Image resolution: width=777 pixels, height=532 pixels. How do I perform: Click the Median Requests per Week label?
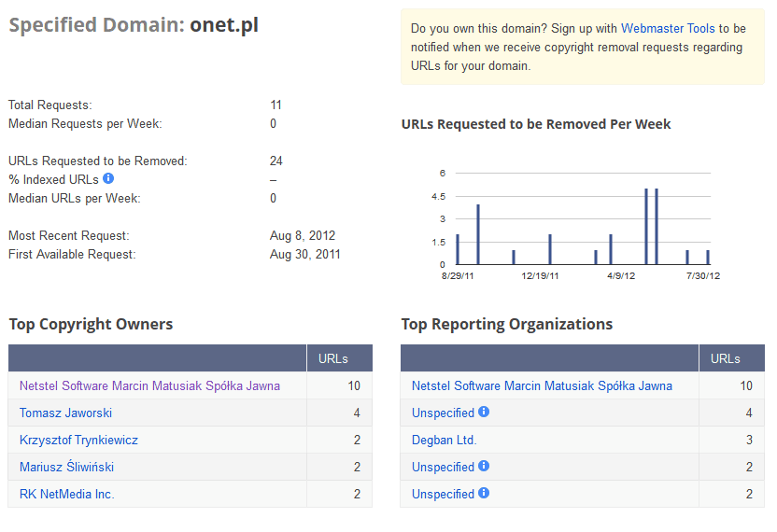pos(85,124)
